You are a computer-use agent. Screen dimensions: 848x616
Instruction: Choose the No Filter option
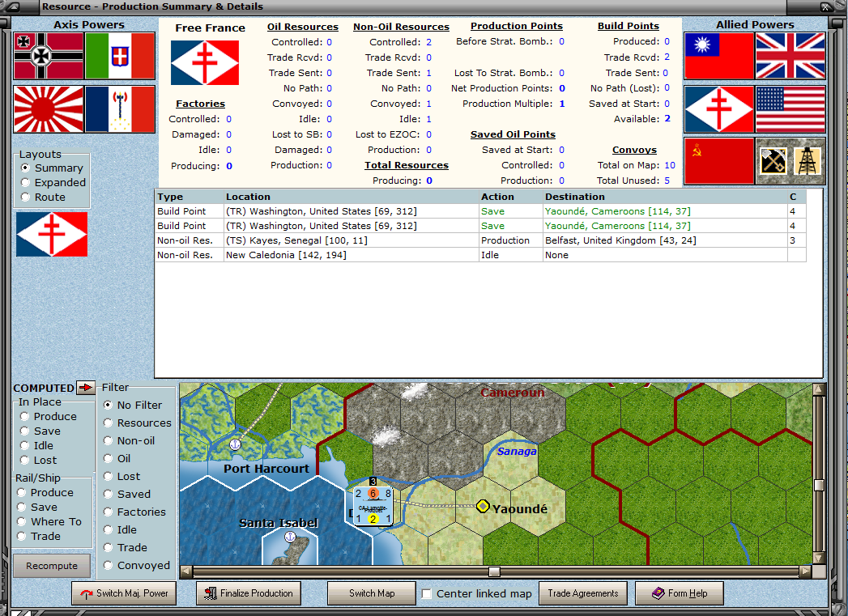tap(109, 405)
